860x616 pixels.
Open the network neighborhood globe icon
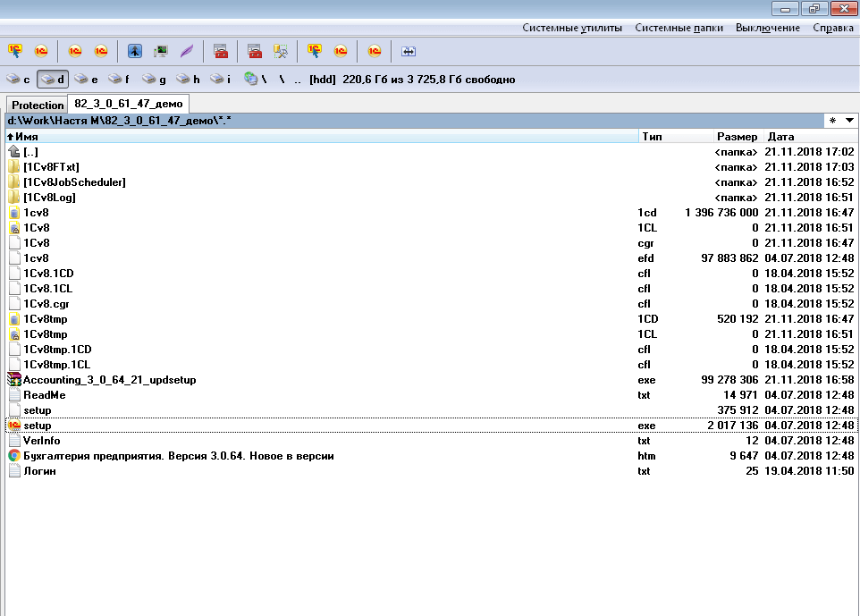[x=255, y=80]
